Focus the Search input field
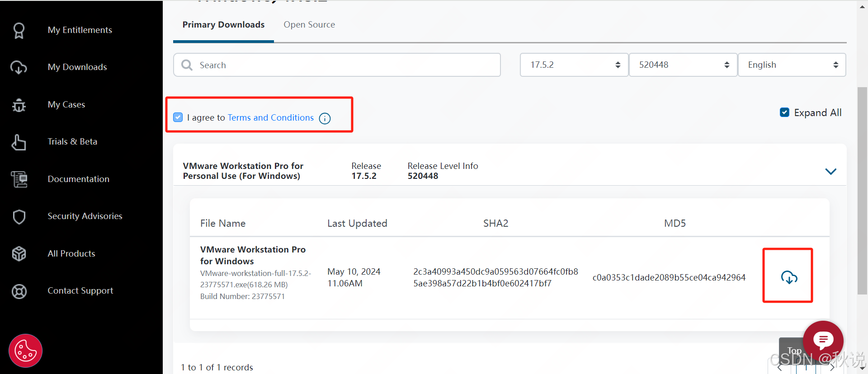Screen dimensions: 868x374 337,65
